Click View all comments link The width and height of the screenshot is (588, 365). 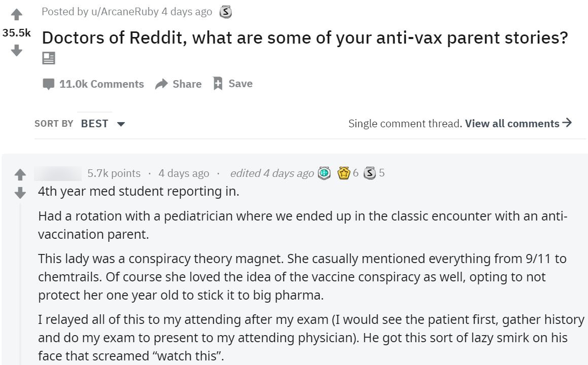click(518, 124)
